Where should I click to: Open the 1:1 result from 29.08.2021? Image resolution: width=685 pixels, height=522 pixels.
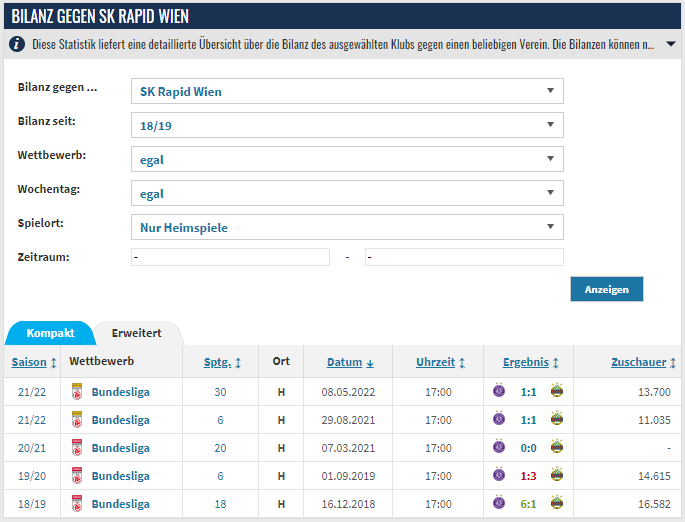tap(528, 420)
